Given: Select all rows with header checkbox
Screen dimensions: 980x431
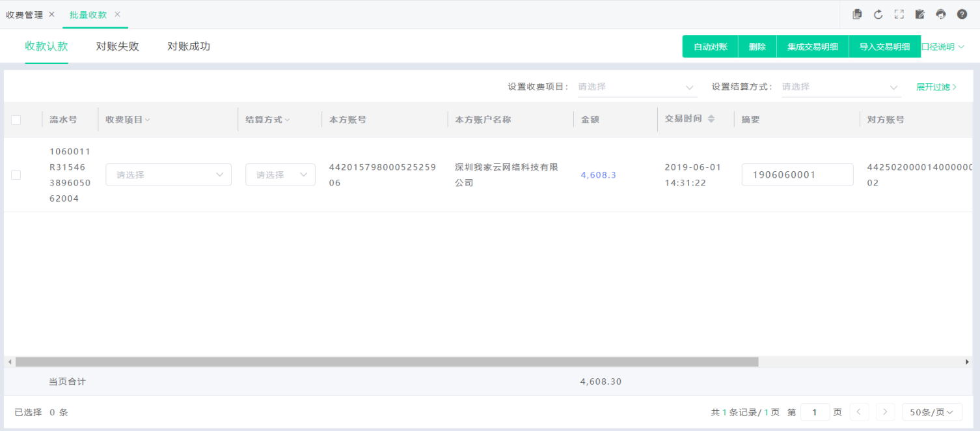Looking at the screenshot, I should pyautogui.click(x=16, y=120).
